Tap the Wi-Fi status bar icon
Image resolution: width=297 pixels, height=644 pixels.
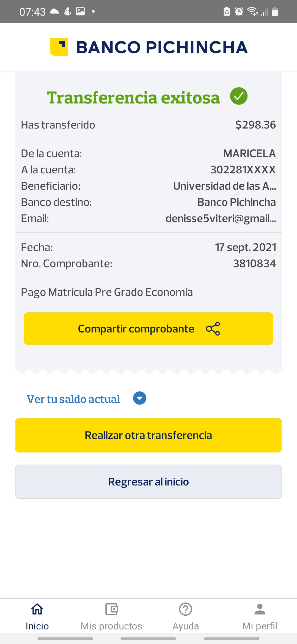(x=252, y=12)
